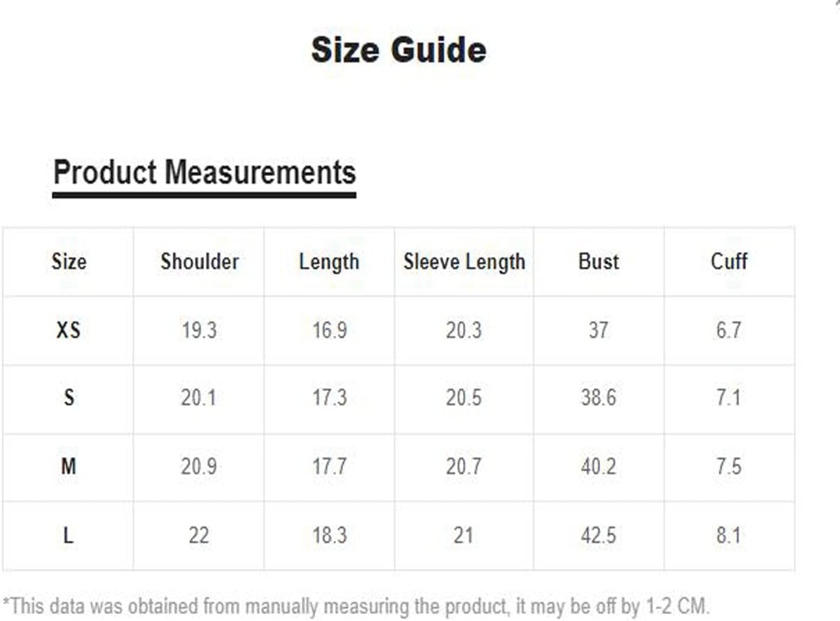Viewport: 840px width, 621px height.
Task: Click the XS size row label
Action: click(x=69, y=330)
